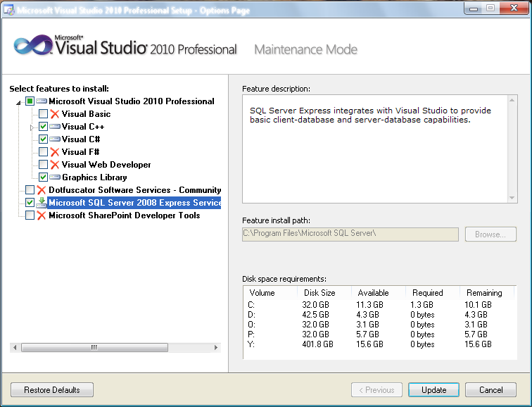532x407 pixels.
Task: Click the drive icon beside Visual C#
Action: (55, 139)
